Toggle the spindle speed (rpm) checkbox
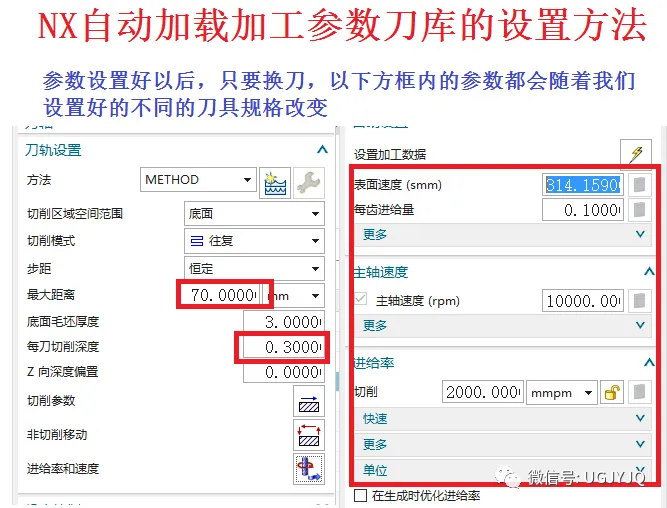Viewport: 667px width, 508px height. click(x=361, y=299)
